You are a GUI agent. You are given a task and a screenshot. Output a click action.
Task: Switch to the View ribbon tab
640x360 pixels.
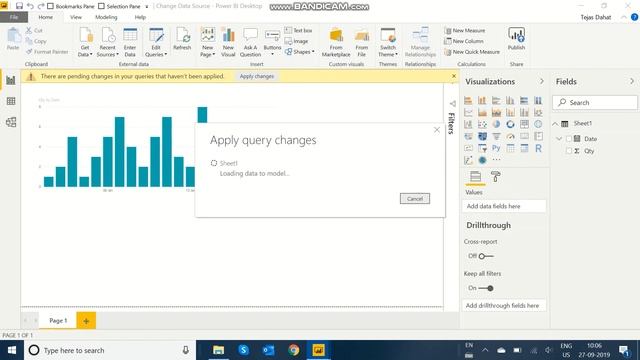pos(76,17)
